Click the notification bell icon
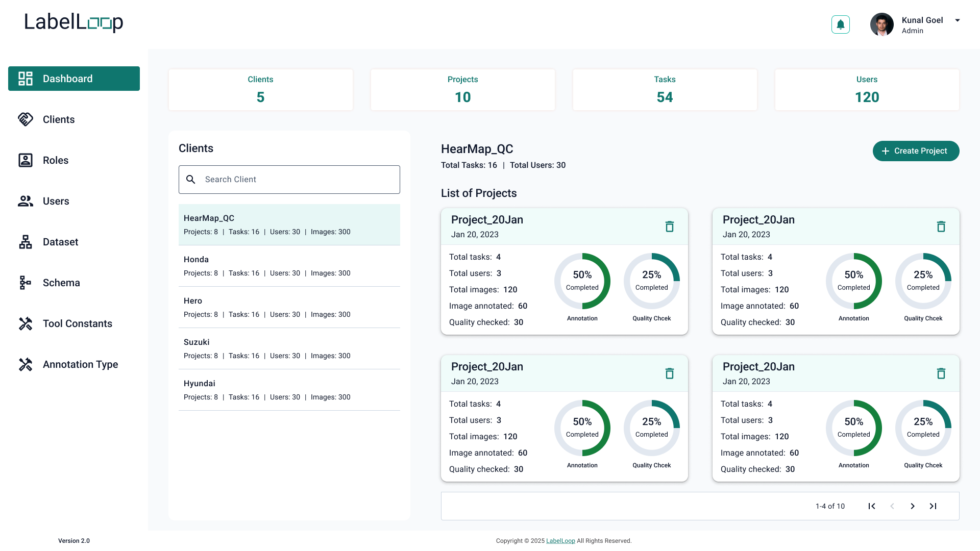 pyautogui.click(x=841, y=24)
